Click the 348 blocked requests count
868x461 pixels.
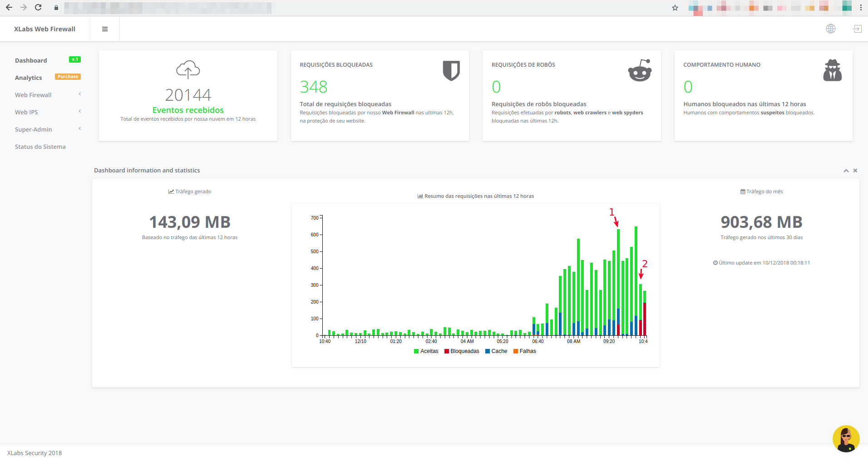point(314,87)
